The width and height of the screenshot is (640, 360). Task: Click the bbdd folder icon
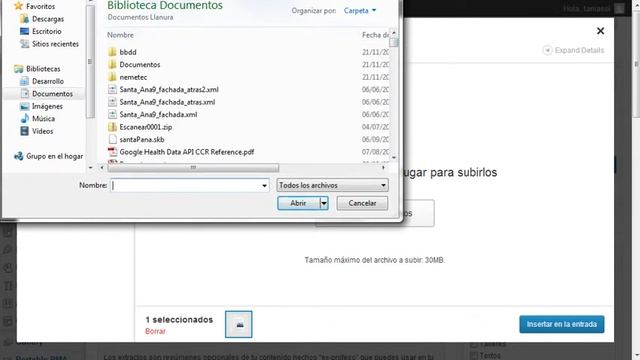(x=112, y=52)
